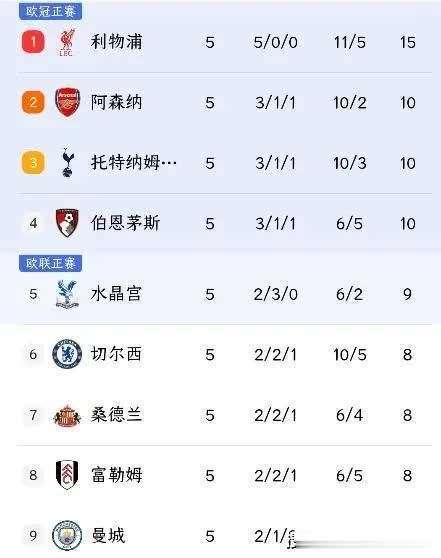Viewport: 441px width, 558px height.
Task: Select the Chelsea lion badge
Action: [x=67, y=354]
